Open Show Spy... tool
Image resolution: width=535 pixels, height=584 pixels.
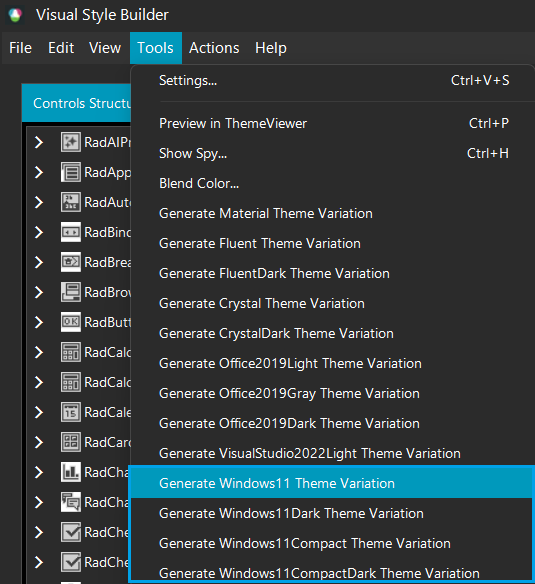coord(334,153)
